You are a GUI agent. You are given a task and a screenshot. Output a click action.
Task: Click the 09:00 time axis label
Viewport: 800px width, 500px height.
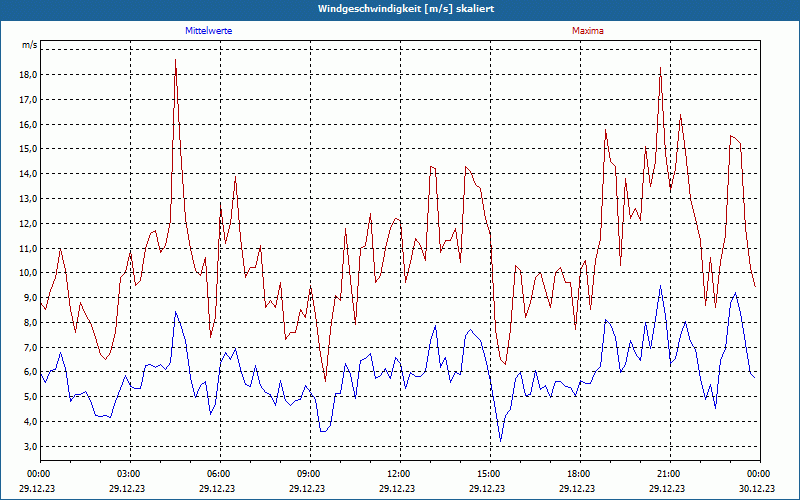point(310,474)
